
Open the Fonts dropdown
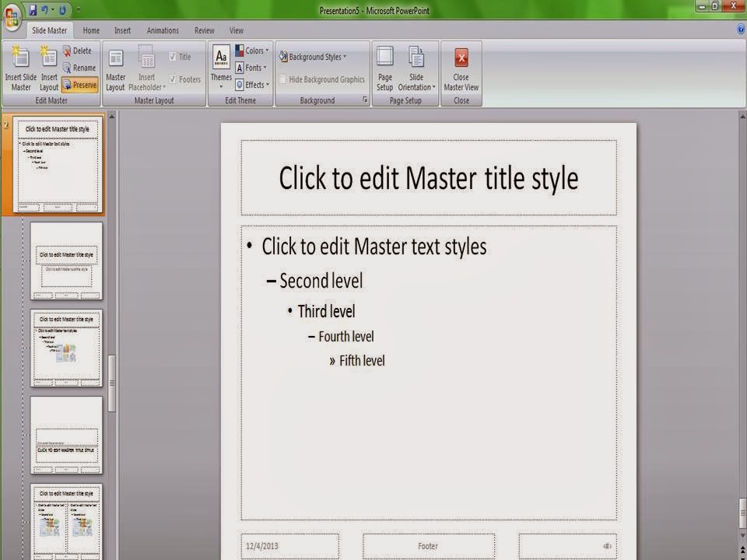click(x=252, y=68)
